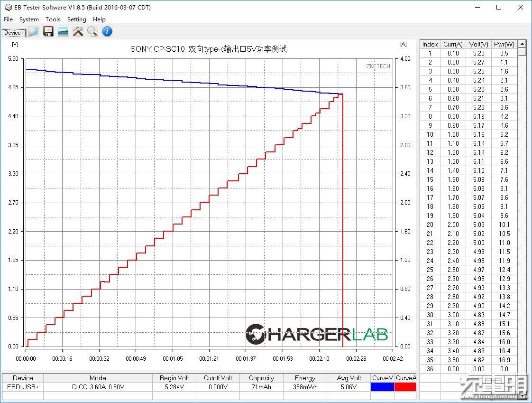This screenshot has width=532, height=403.
Task: Click the [A] axis unit label
Action: click(x=404, y=44)
